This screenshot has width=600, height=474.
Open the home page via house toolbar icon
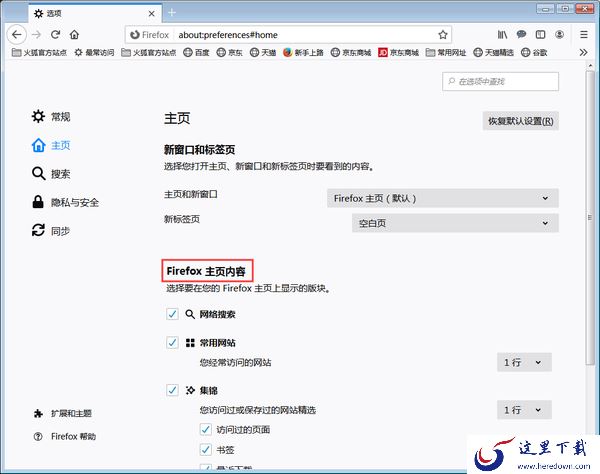point(74,35)
